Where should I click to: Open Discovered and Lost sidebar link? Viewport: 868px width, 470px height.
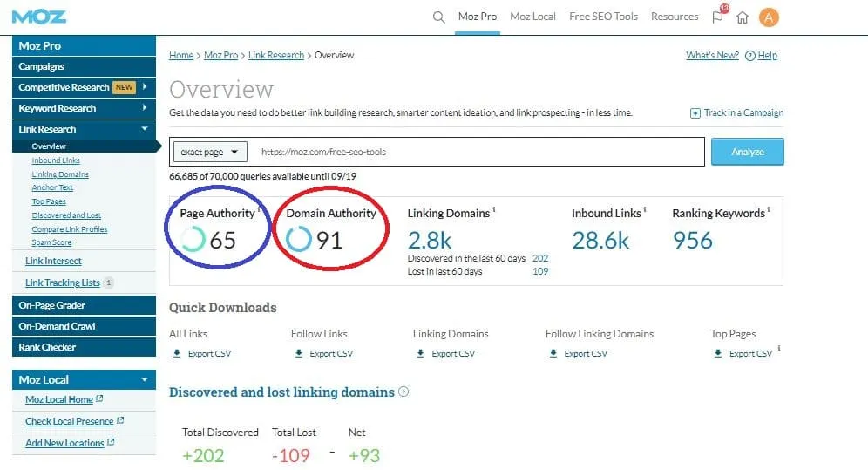click(66, 215)
